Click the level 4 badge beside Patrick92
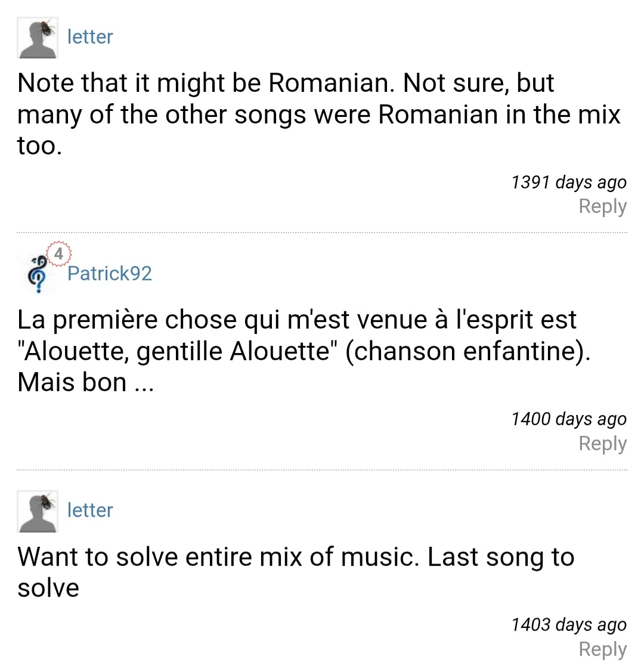 click(x=58, y=253)
